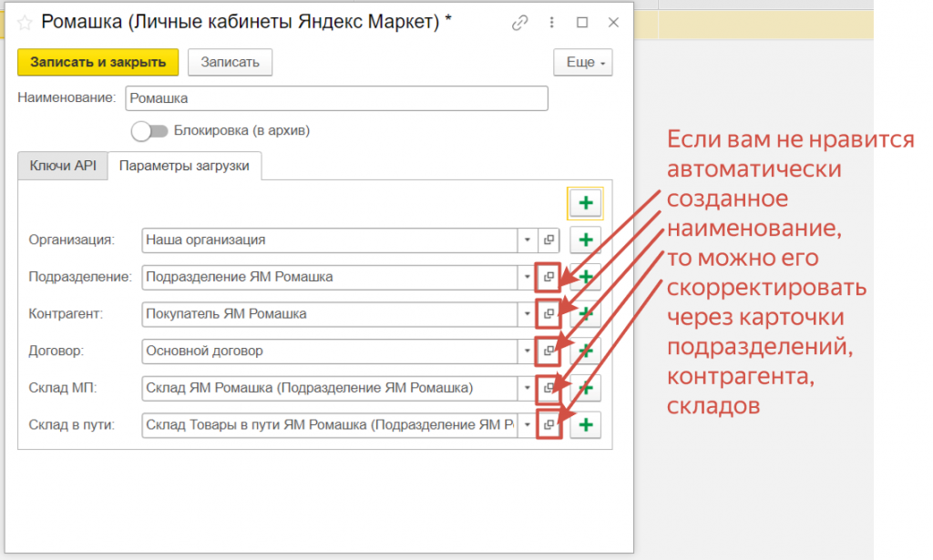Expand the Контрагент dropdown list
The width and height of the screenshot is (933, 560).
(x=528, y=314)
